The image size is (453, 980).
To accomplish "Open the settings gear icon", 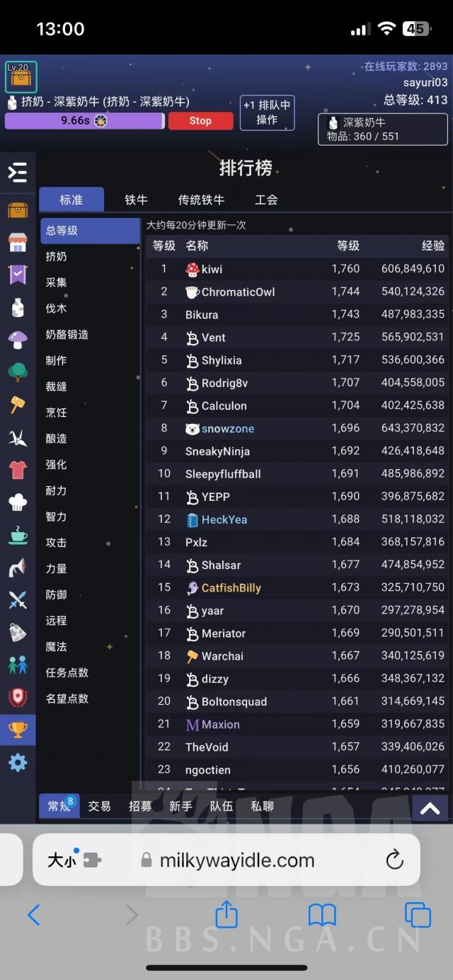I will pos(18,763).
